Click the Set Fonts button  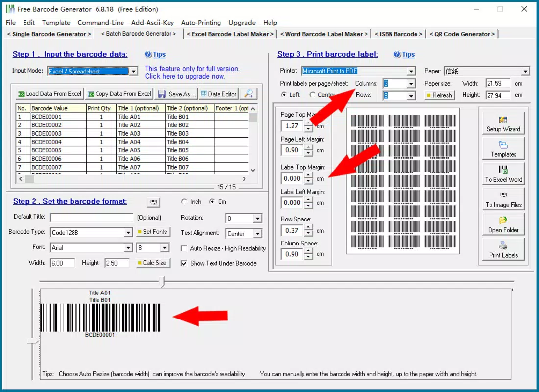[152, 232]
